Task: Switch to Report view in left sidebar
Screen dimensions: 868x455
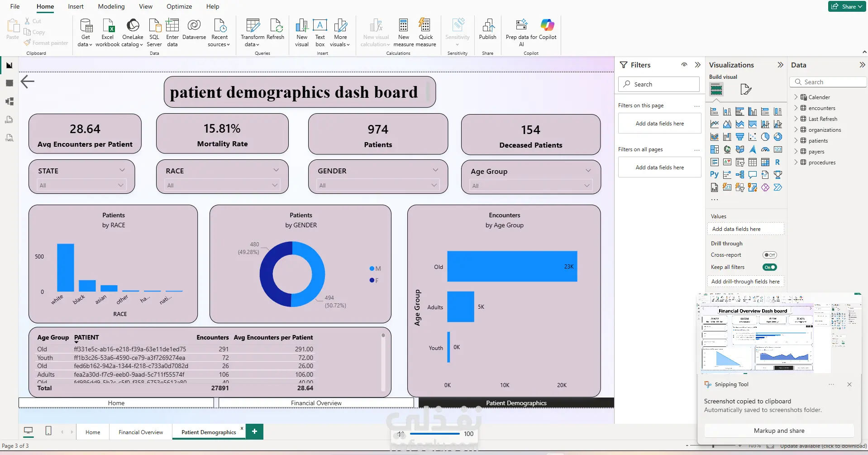Action: (10, 65)
